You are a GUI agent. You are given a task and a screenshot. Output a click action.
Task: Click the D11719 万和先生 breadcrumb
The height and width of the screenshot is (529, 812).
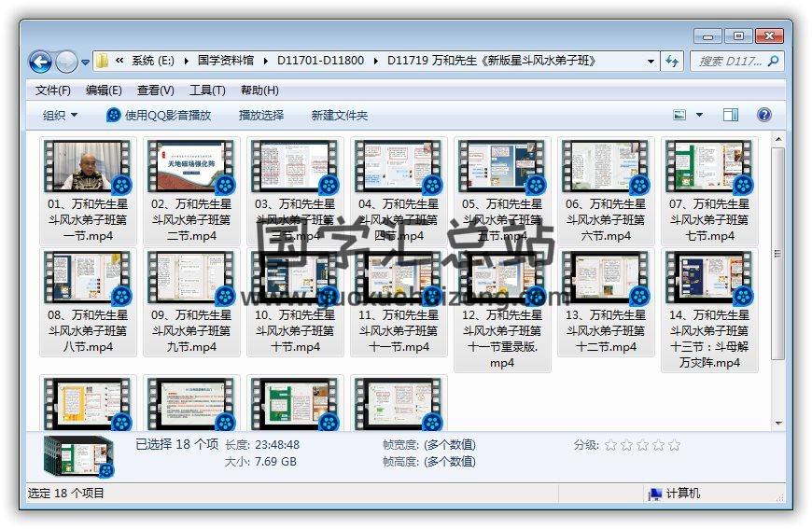point(492,61)
